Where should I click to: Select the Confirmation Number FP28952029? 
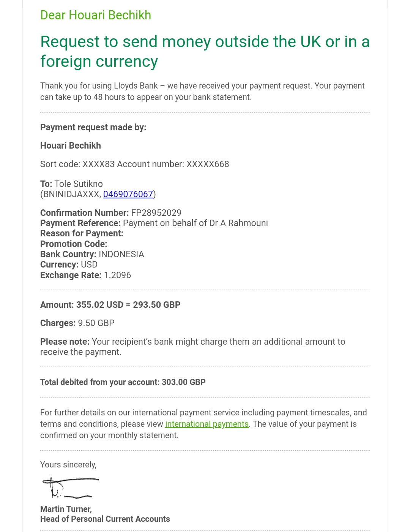click(156, 213)
